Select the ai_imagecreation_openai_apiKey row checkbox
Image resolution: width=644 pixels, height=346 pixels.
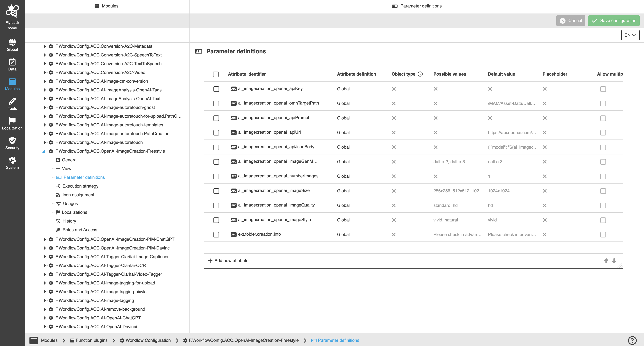click(216, 89)
